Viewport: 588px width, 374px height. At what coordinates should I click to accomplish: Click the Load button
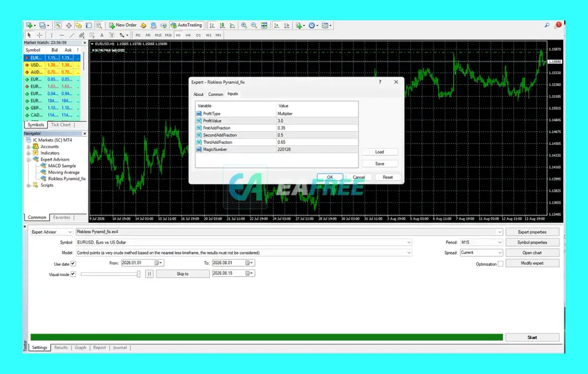pos(380,152)
